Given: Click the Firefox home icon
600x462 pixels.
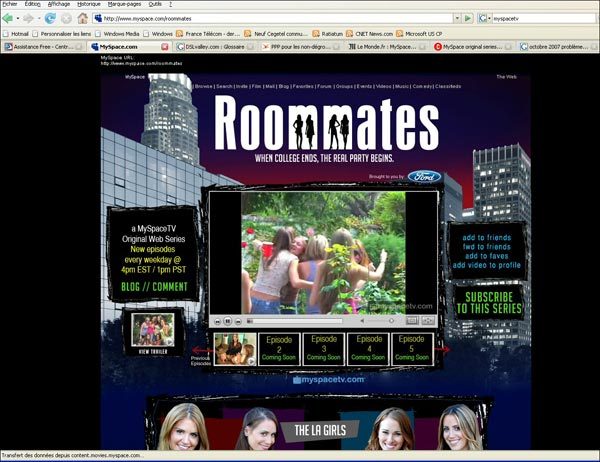Looking at the screenshot, I should pos(82,18).
